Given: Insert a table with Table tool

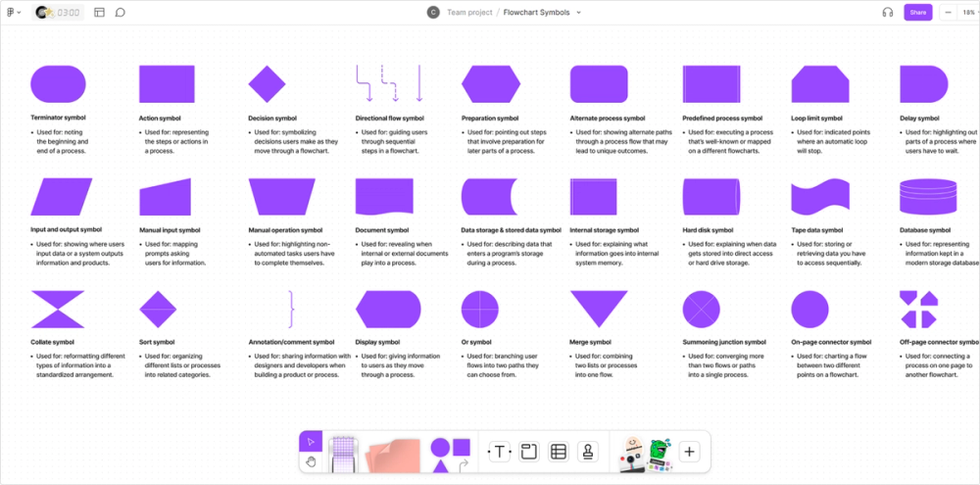Looking at the screenshot, I should (x=559, y=452).
